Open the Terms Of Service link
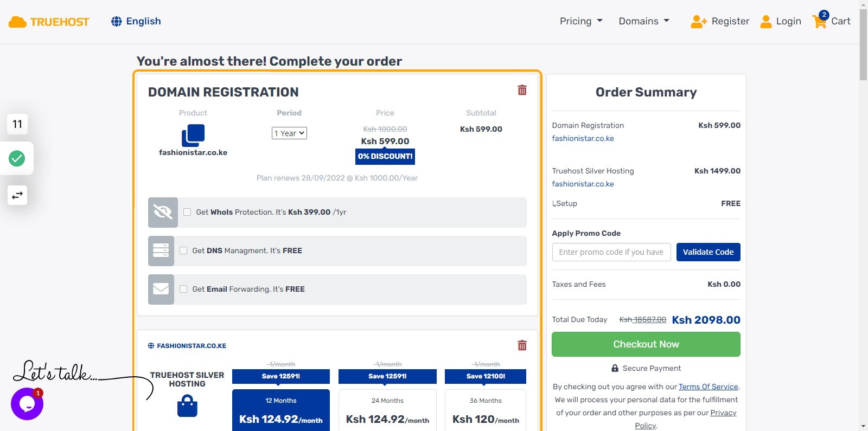Image resolution: width=868 pixels, height=431 pixels. (708, 387)
